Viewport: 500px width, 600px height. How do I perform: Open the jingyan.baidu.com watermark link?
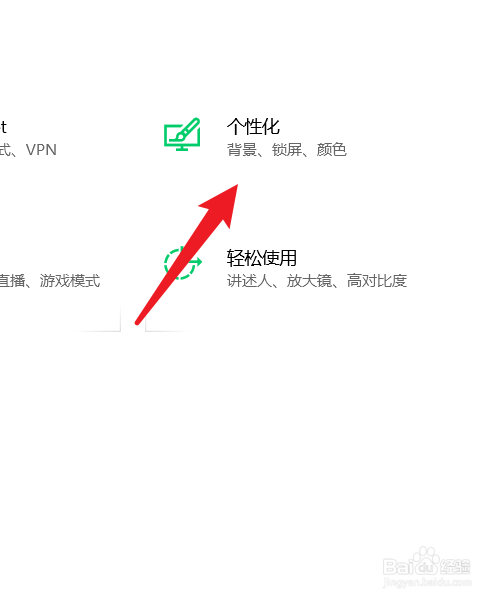point(427,583)
